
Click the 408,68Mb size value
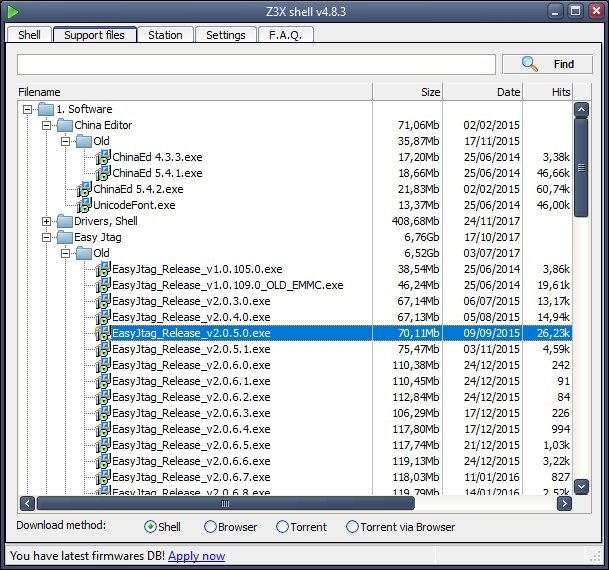(415, 221)
